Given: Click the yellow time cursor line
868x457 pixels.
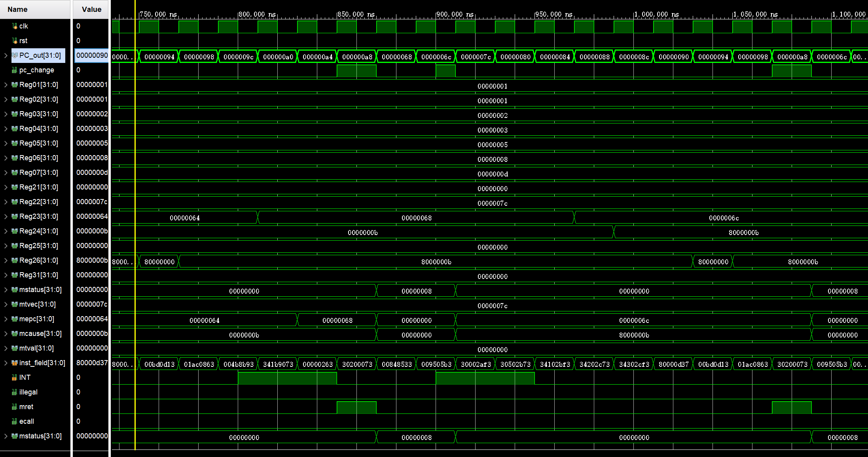Looking at the screenshot, I should coord(135,237).
